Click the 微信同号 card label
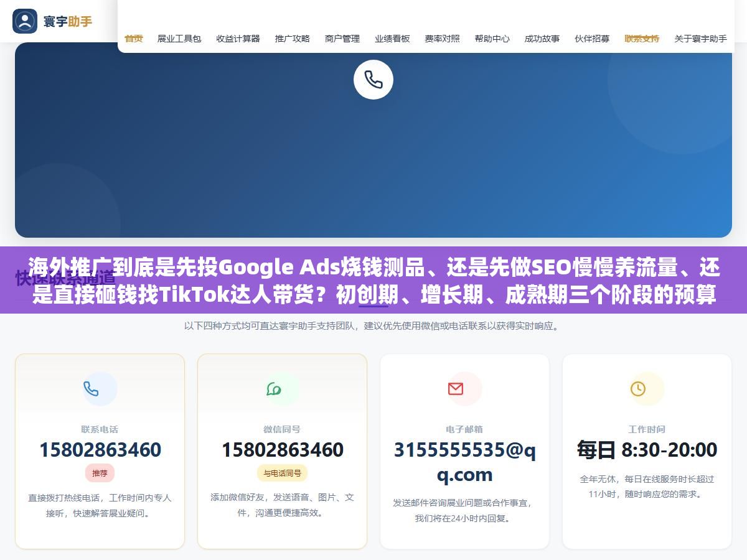This screenshot has height=560, width=747. pos(282,429)
